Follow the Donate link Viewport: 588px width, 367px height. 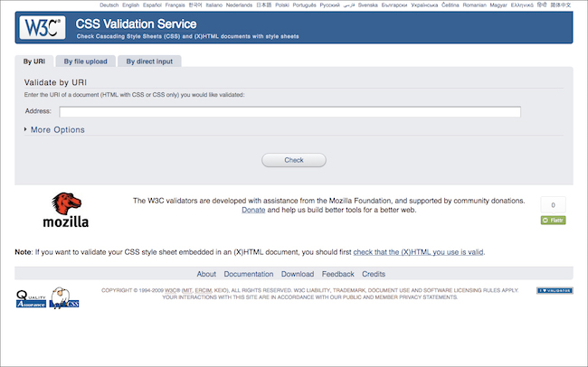(253, 210)
